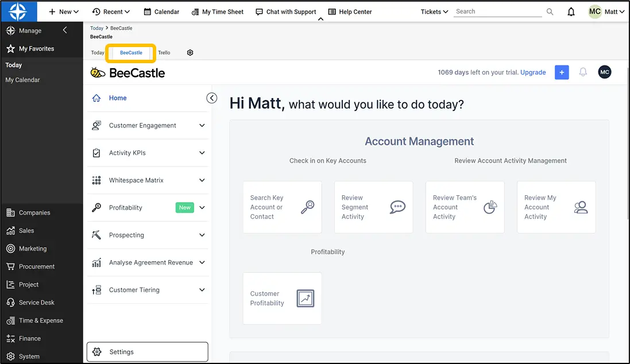Open the Procurement module
Screen dimensions: 630x364
click(30, 266)
